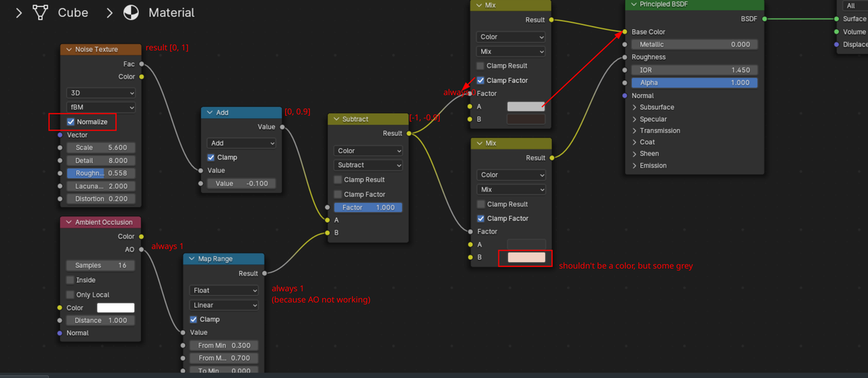
Task: Toggle Clamp Factor in the Subtract node
Action: click(x=338, y=194)
